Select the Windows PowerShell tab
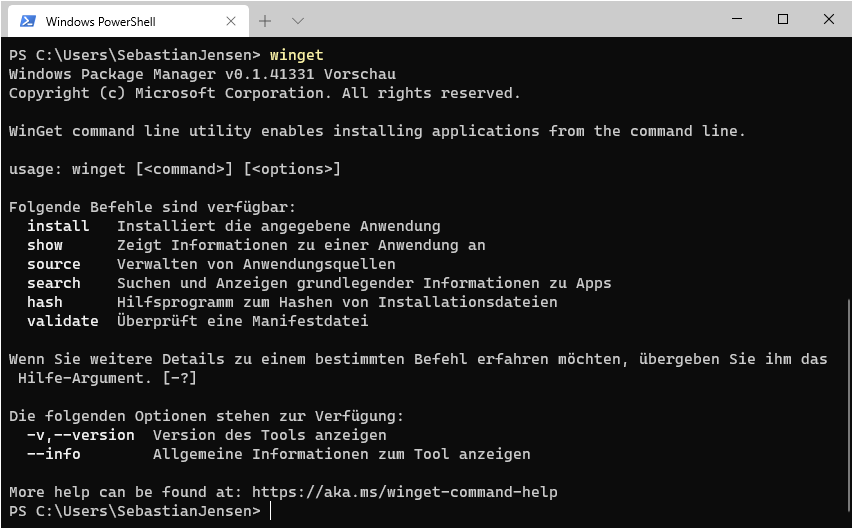Screen dimensions: 853x529 click(120, 21)
